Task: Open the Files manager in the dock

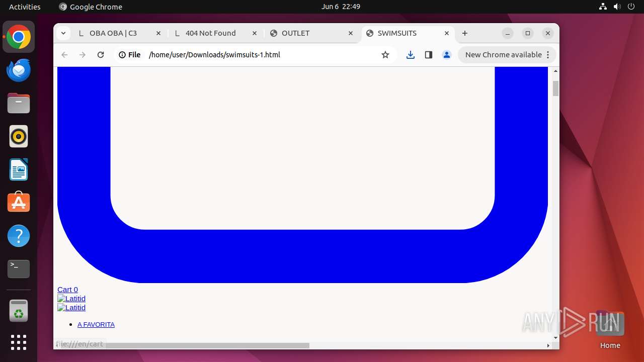Action: [x=19, y=103]
